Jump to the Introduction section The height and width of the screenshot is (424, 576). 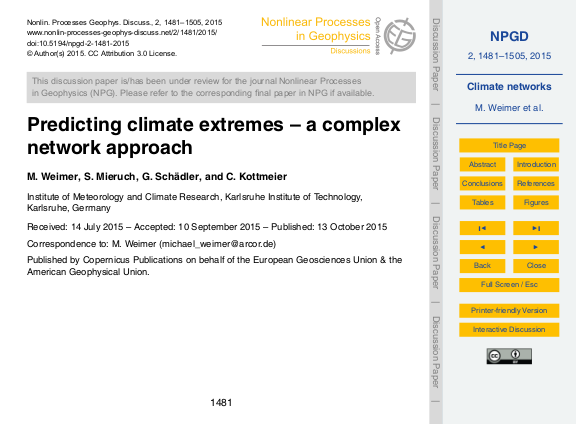point(536,164)
